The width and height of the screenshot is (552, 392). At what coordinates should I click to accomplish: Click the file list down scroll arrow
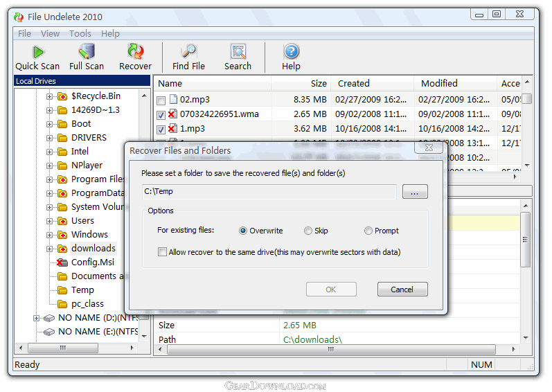[527, 166]
